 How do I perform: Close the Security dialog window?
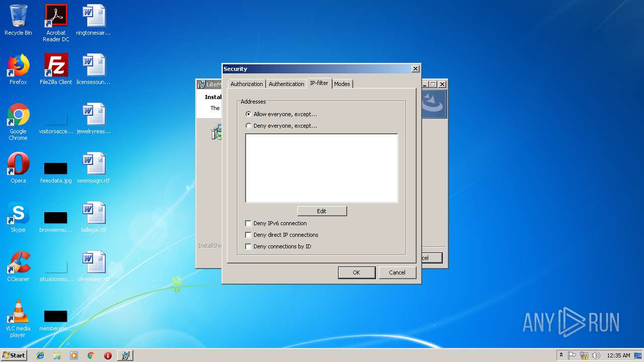[415, 69]
